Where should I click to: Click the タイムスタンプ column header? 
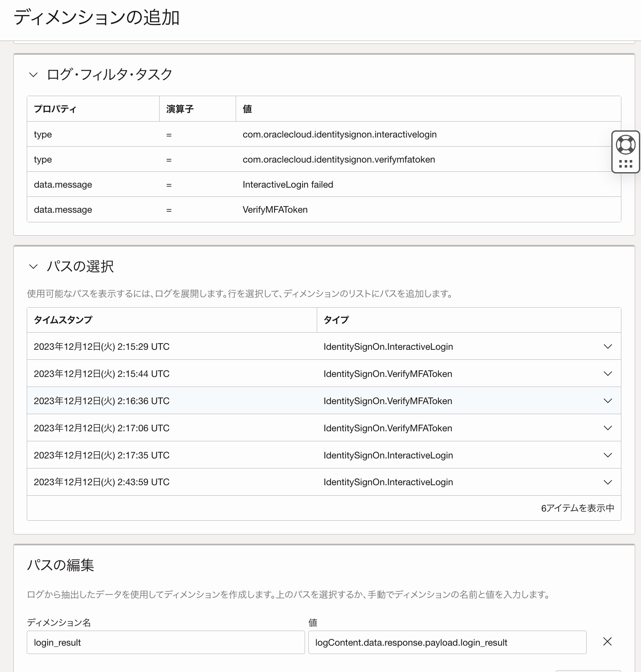(x=63, y=320)
